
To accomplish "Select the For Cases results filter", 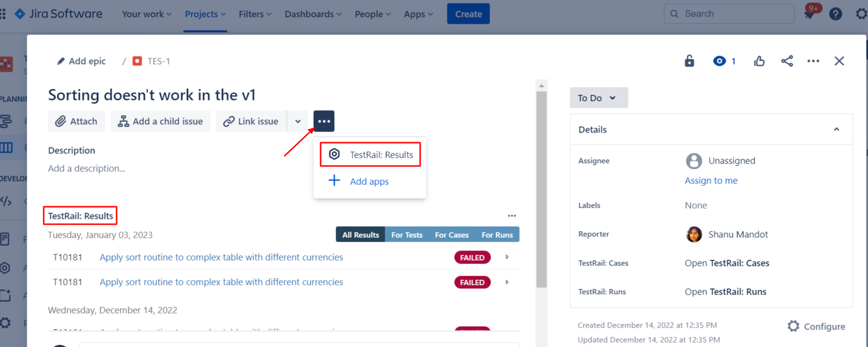I will [x=451, y=235].
